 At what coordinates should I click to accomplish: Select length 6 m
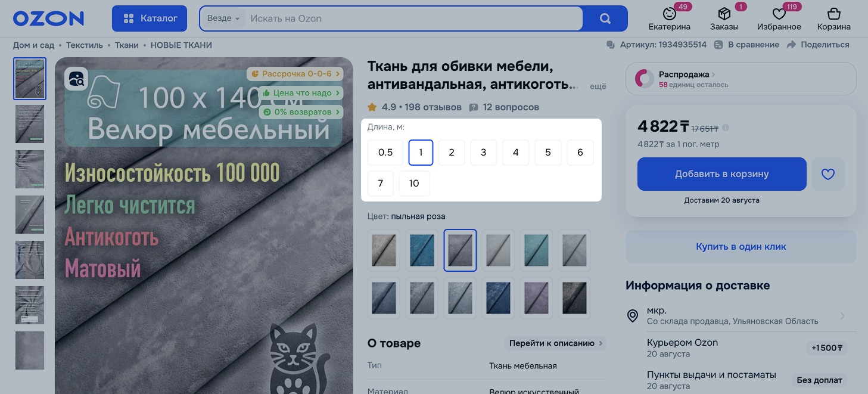click(x=580, y=153)
